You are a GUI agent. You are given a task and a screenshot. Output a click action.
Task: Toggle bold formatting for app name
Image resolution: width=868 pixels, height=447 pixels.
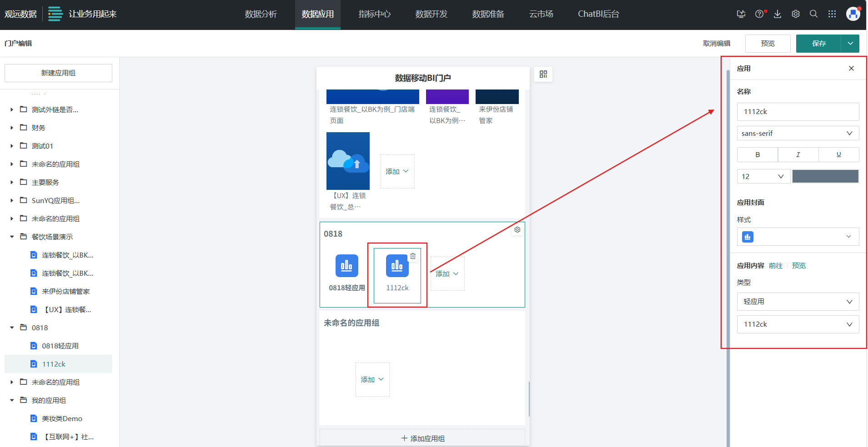757,154
